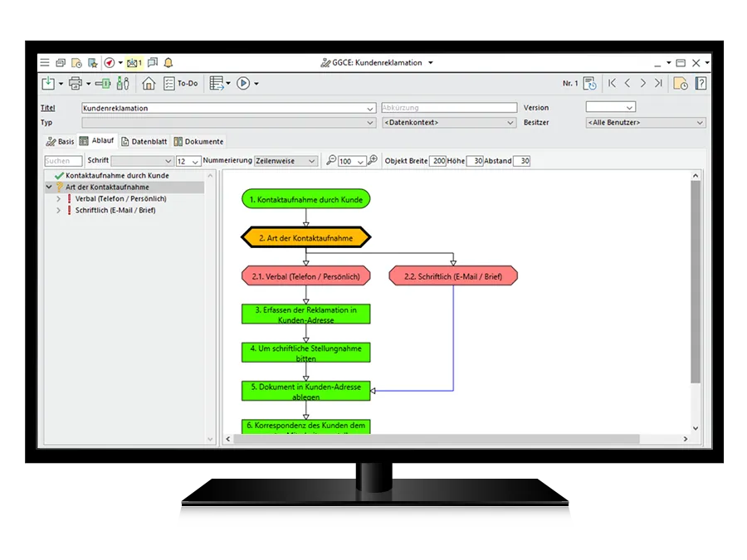The height and width of the screenshot is (560, 747).
Task: Click the help question mark icon
Action: tap(701, 84)
